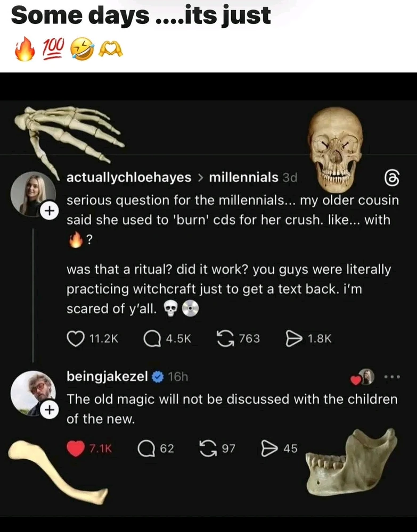Open the actuallychloehayes profile link
This screenshot has height=532, width=417.
pyautogui.click(x=128, y=177)
